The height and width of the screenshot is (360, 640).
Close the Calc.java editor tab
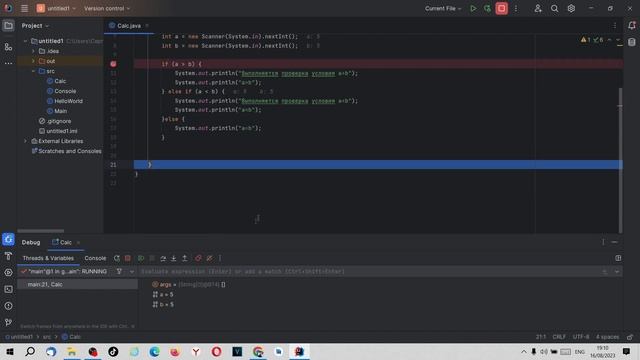[147, 25]
